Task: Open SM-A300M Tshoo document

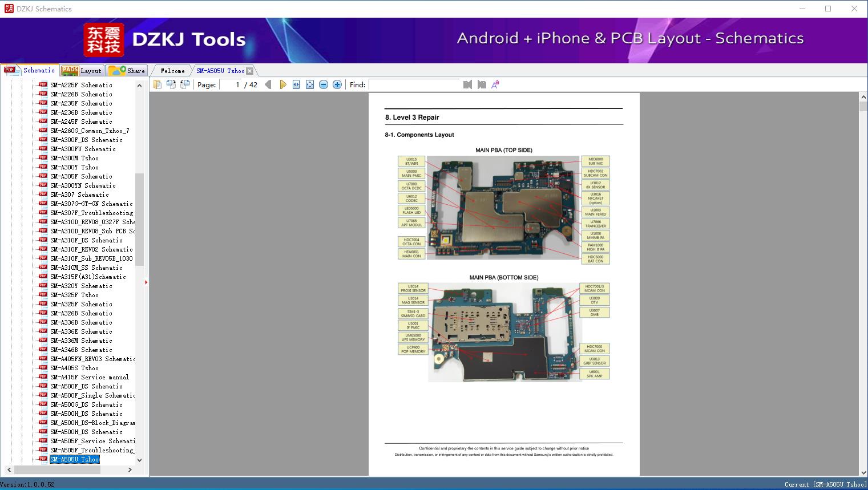Action: point(74,158)
